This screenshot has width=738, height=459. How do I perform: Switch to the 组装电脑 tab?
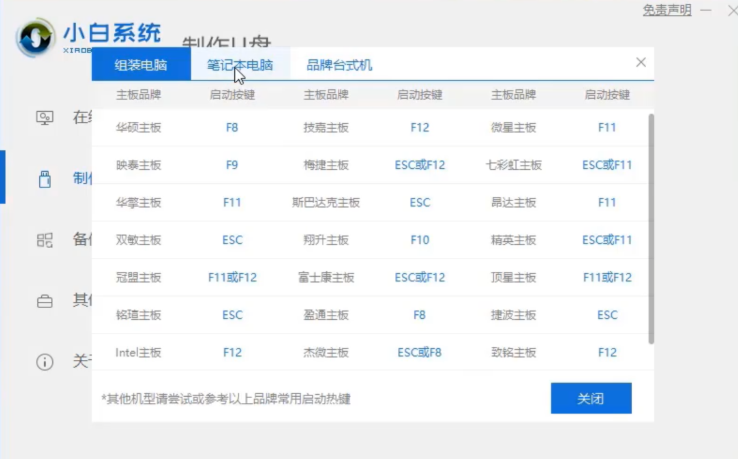click(x=141, y=65)
